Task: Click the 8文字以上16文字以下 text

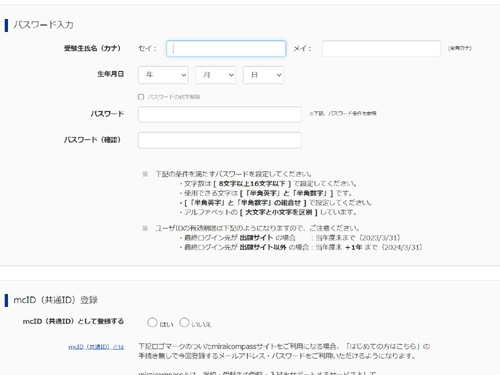Action: (252, 184)
